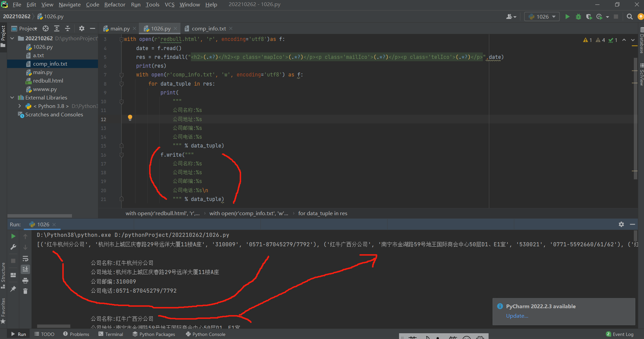Open the Event Log

(620, 334)
